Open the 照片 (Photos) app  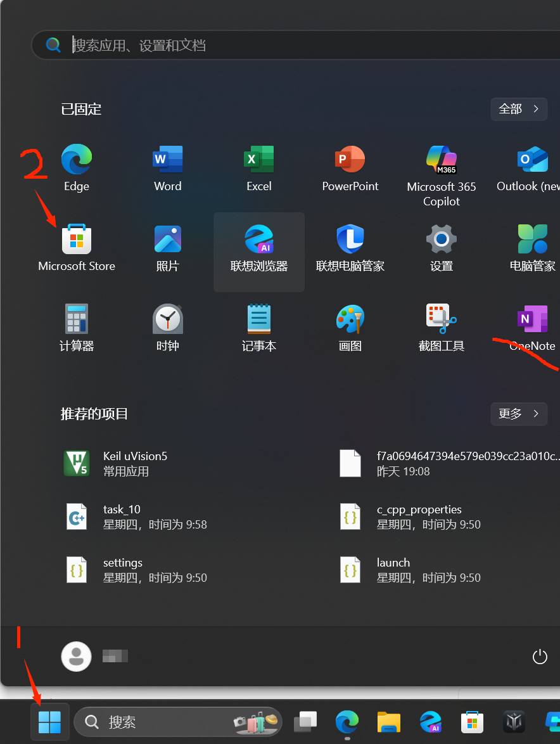pyautogui.click(x=168, y=248)
